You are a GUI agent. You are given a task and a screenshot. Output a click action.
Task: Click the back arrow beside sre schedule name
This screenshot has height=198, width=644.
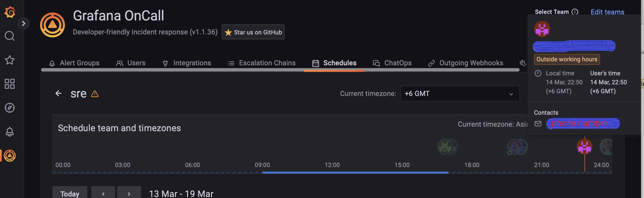(x=58, y=93)
